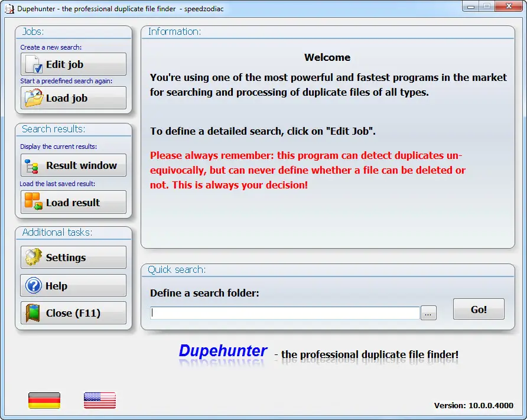Open Settings from Additional tasks
This screenshot has width=527, height=420.
coord(73,258)
